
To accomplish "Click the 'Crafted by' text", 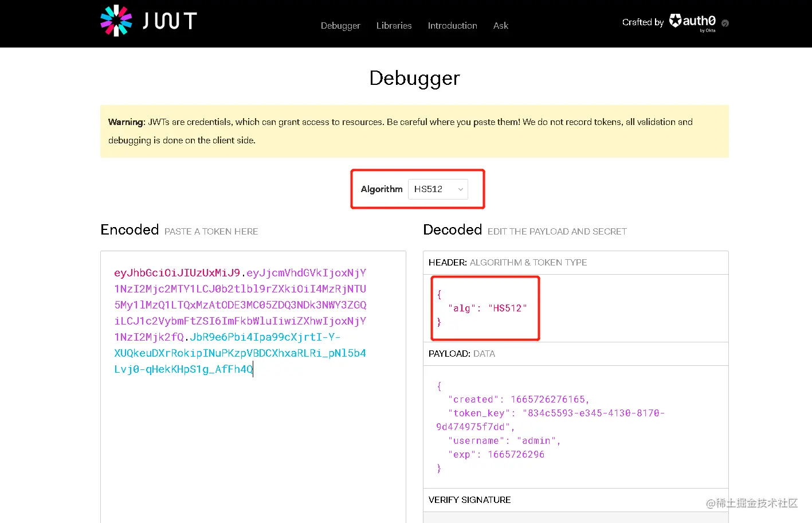I will click(643, 22).
